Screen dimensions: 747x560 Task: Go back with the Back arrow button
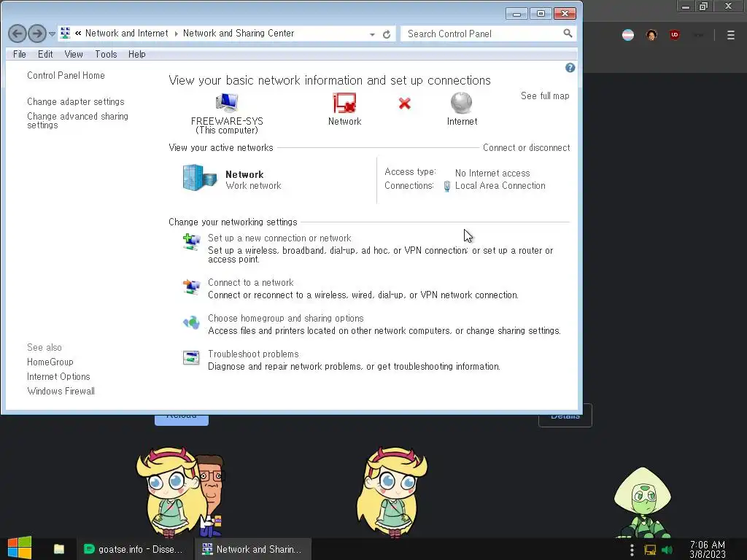tap(18, 34)
